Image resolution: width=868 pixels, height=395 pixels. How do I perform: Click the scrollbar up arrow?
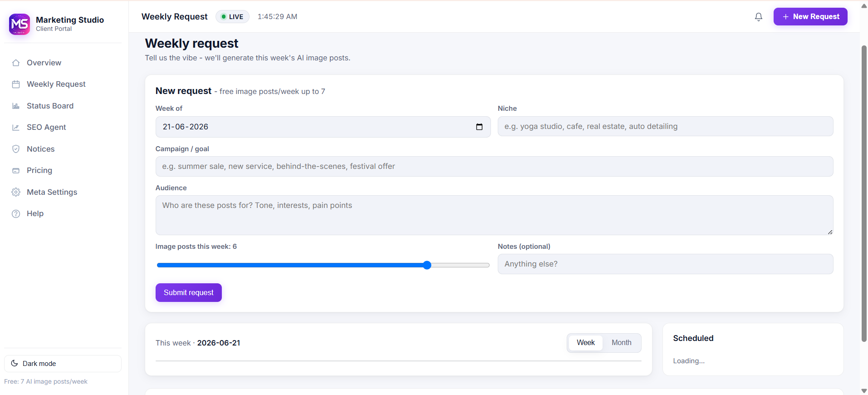click(864, 5)
